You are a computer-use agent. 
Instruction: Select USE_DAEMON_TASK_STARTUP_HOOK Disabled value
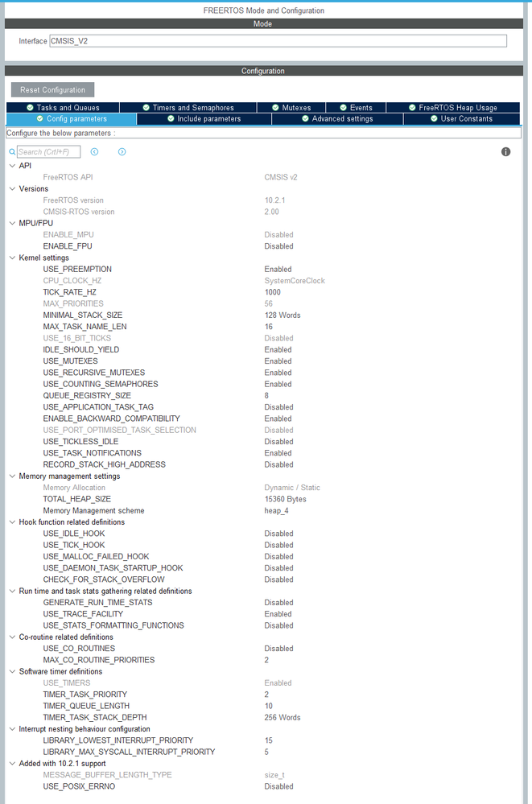tap(278, 568)
